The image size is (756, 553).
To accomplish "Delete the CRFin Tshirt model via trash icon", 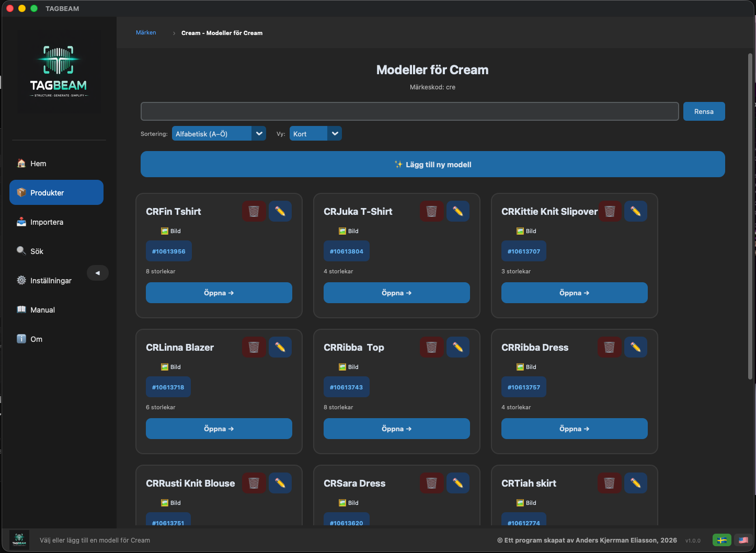I will point(254,211).
